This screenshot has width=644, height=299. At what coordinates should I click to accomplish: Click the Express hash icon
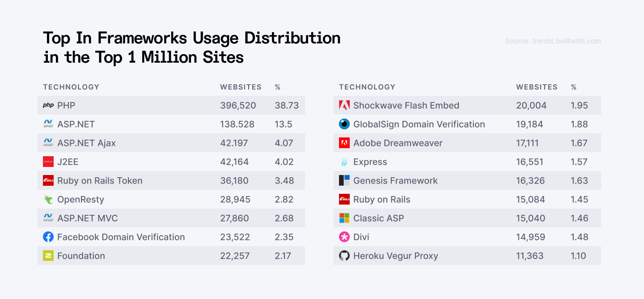(344, 162)
